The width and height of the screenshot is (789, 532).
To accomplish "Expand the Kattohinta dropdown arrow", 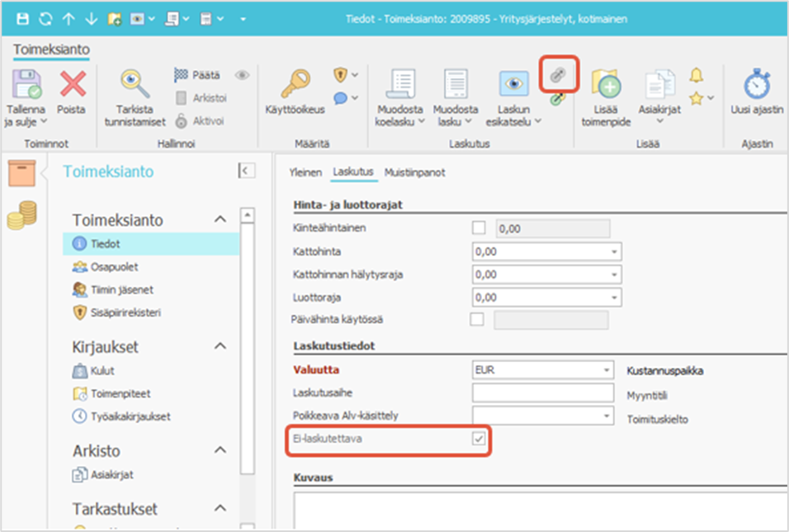I will 613,252.
